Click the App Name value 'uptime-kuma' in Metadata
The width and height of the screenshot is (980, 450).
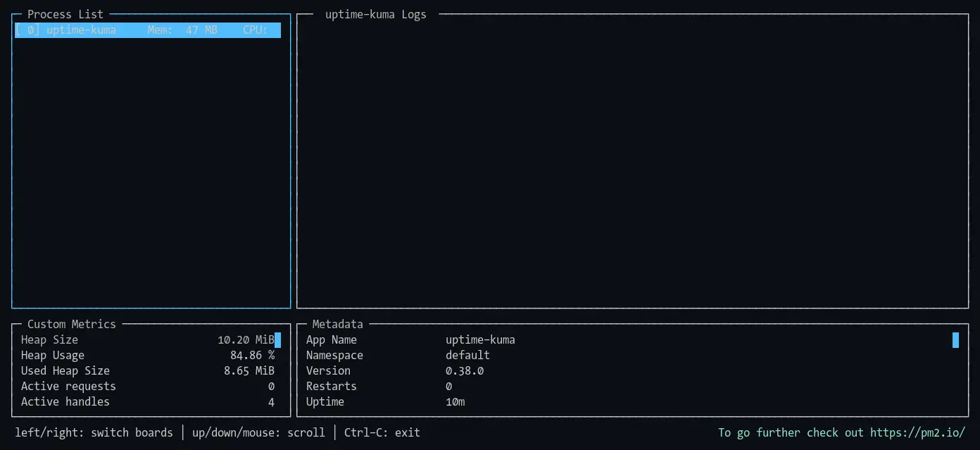(x=480, y=340)
